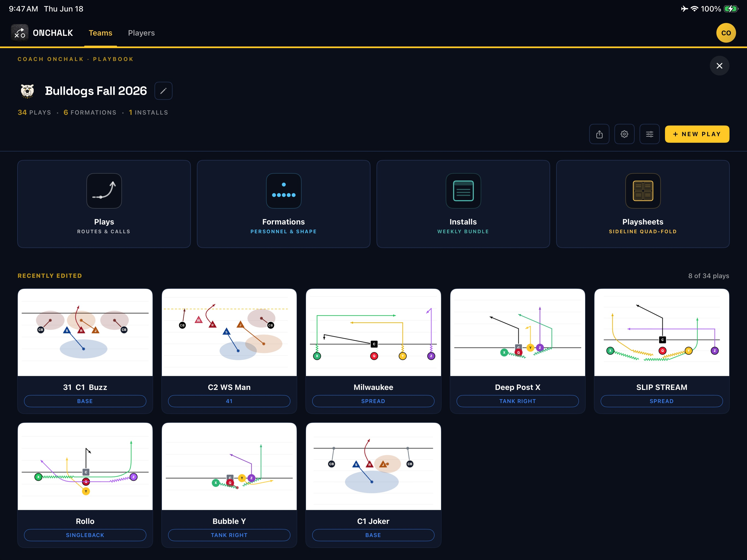Click TANK RIGHT tag under Deep Post X
This screenshot has height=560, width=747.
pyautogui.click(x=517, y=401)
